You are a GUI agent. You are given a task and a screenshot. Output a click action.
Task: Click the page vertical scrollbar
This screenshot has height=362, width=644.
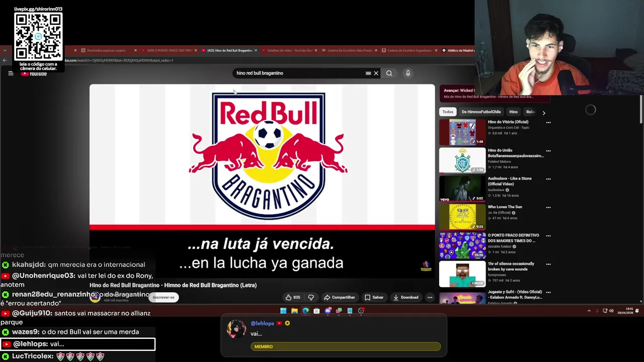pyautogui.click(x=641, y=109)
